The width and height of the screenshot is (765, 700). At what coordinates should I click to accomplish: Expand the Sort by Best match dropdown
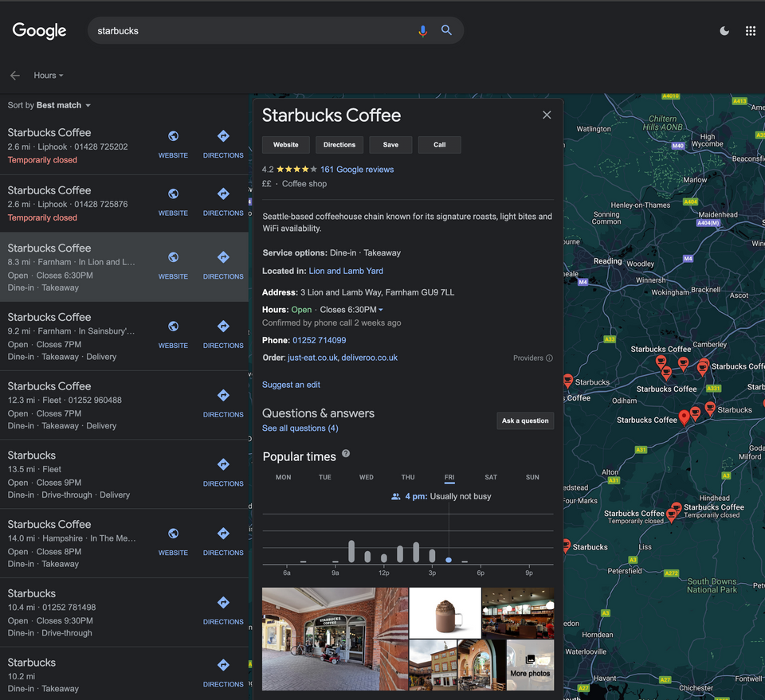pos(49,105)
